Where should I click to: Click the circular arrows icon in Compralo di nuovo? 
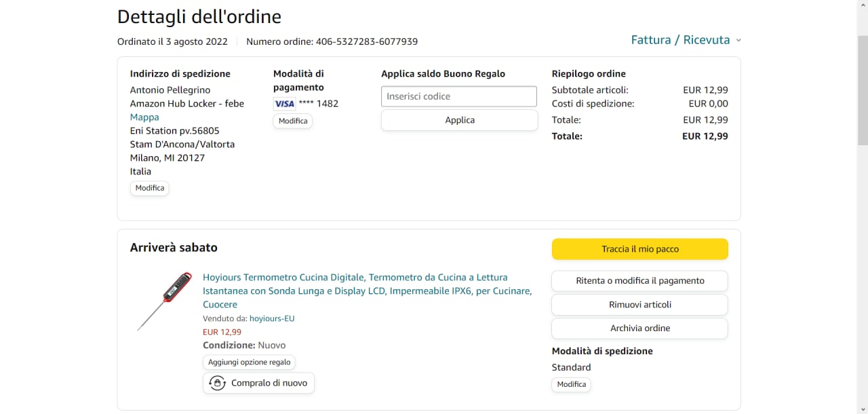click(x=217, y=383)
